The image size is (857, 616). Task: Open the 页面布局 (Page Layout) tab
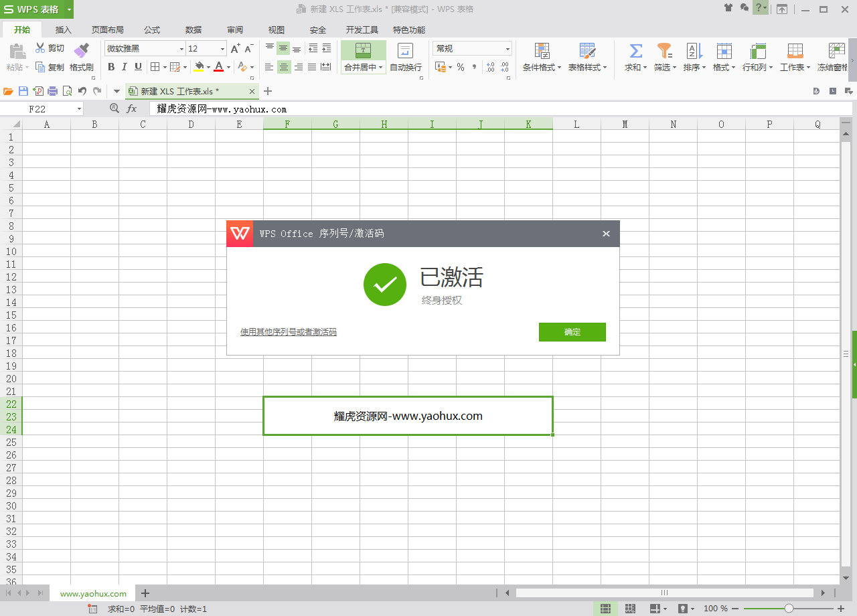[108, 30]
